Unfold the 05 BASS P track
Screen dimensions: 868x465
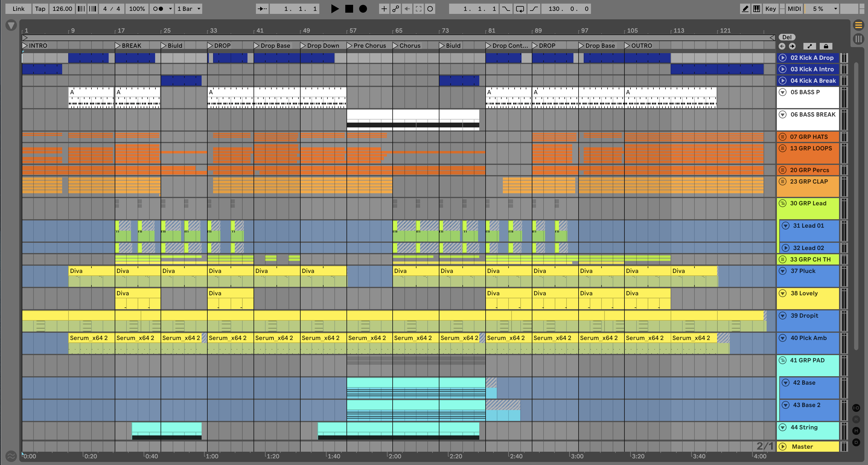783,92
